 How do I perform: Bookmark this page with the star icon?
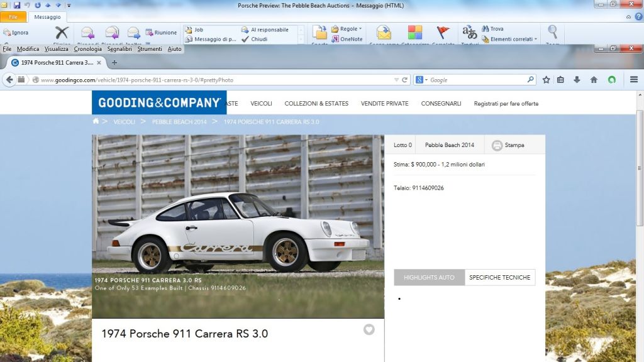coord(547,80)
